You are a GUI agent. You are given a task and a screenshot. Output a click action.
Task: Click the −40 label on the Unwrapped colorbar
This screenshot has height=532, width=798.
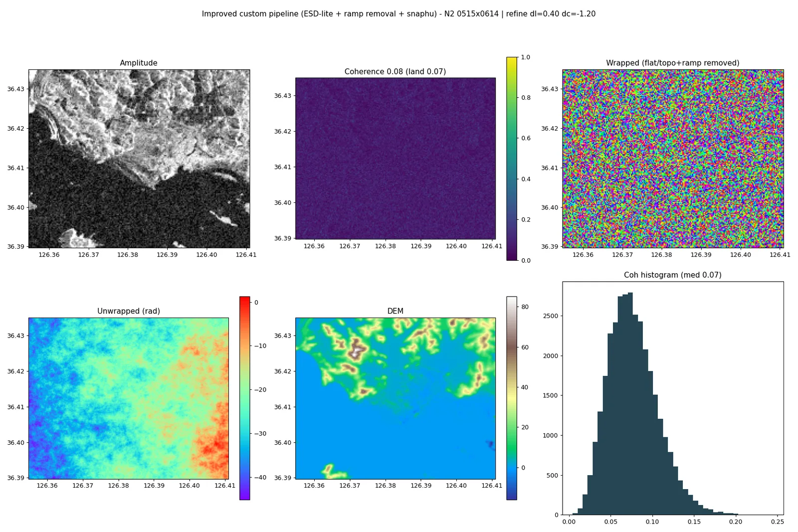[x=260, y=477]
